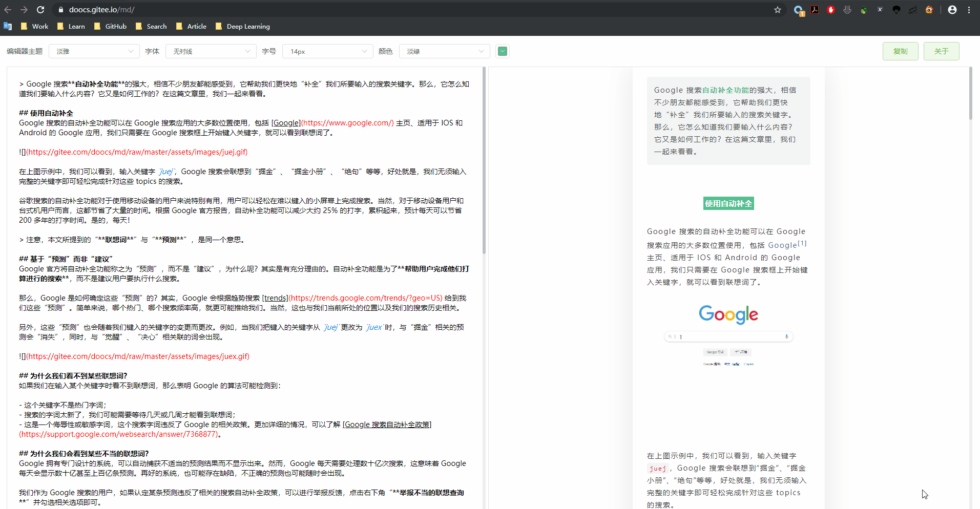The height and width of the screenshot is (509, 980).
Task: Open the AdBlock red hand extension
Action: 831,10
